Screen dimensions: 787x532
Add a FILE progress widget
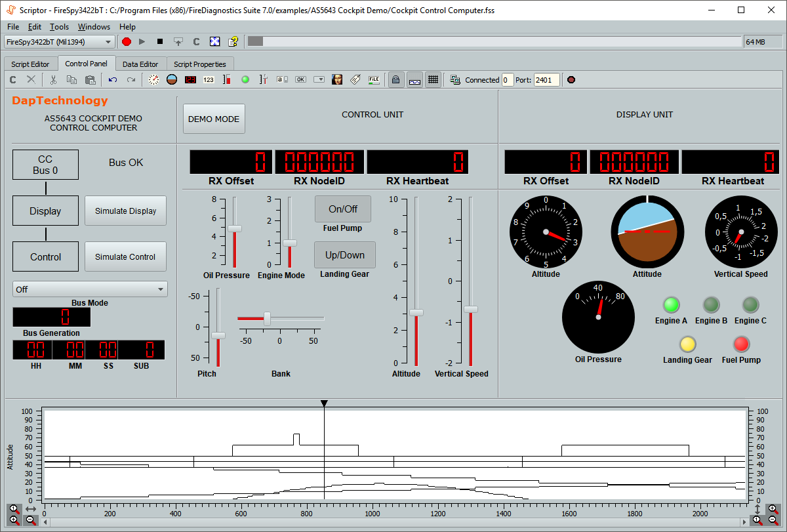[374, 80]
